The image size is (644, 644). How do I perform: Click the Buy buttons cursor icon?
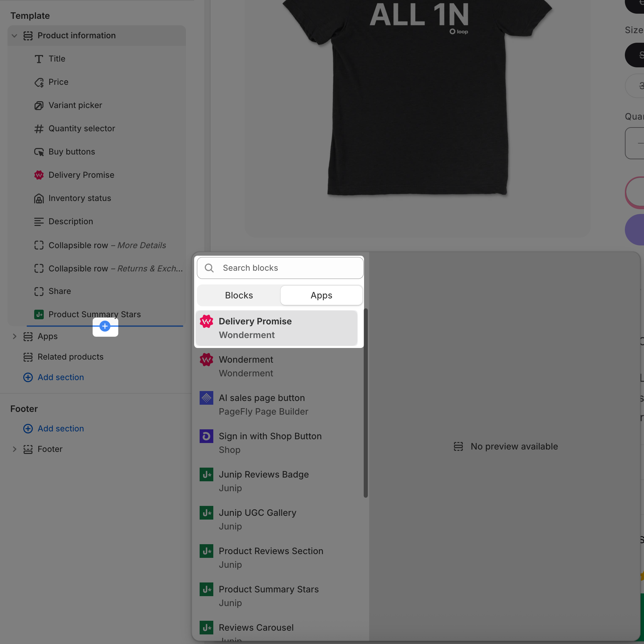click(39, 152)
